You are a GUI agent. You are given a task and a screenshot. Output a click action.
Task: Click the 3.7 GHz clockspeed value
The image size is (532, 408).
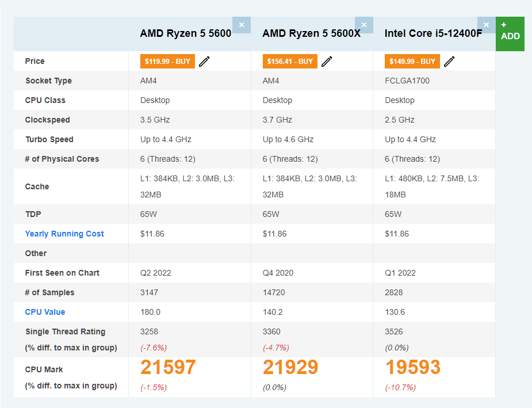point(278,120)
